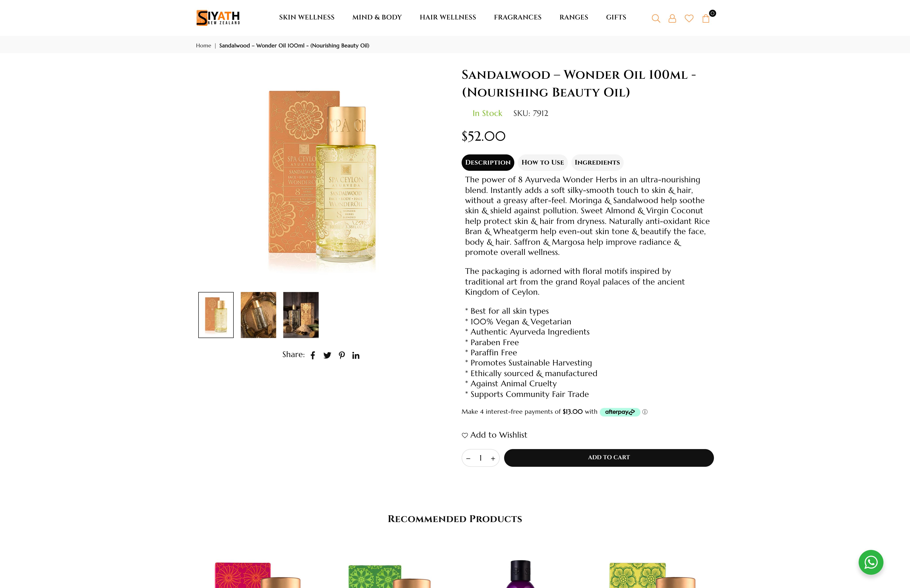Open the Skin Wellness menu
The image size is (910, 588).
point(307,17)
